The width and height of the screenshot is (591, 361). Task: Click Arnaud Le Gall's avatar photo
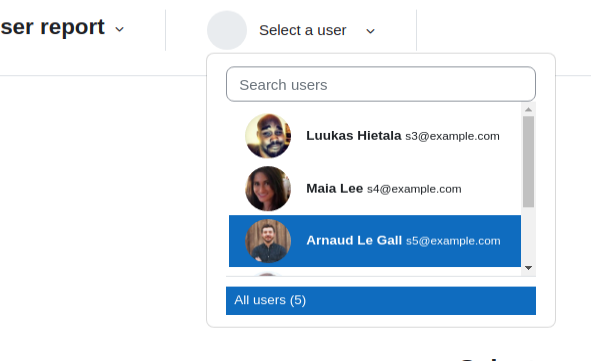(268, 241)
